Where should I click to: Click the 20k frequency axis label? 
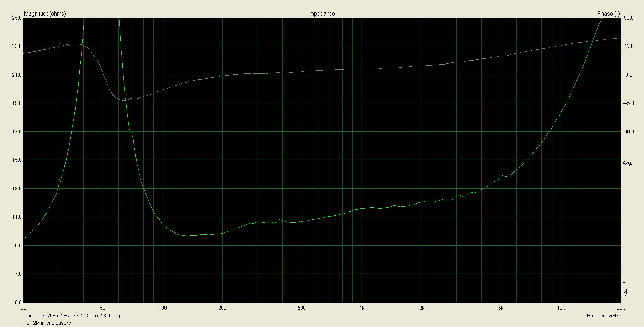click(x=620, y=308)
